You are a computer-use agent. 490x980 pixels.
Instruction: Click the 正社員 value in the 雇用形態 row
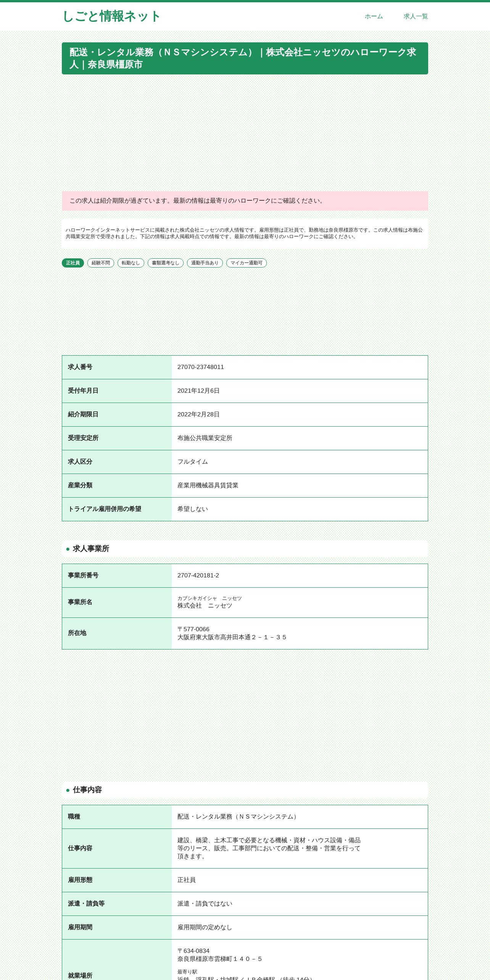click(187, 880)
